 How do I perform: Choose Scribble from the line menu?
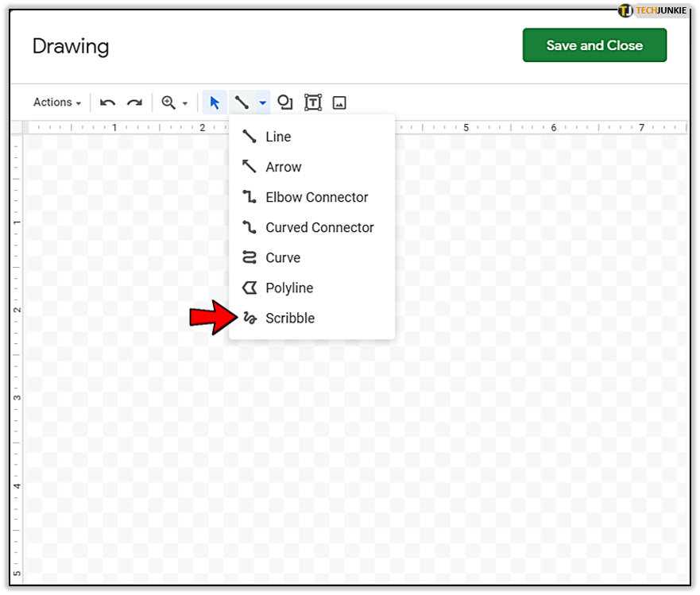pyautogui.click(x=290, y=318)
